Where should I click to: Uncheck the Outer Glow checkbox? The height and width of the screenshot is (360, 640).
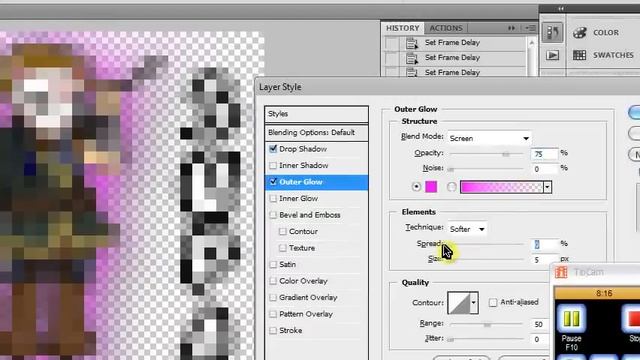coord(273,182)
